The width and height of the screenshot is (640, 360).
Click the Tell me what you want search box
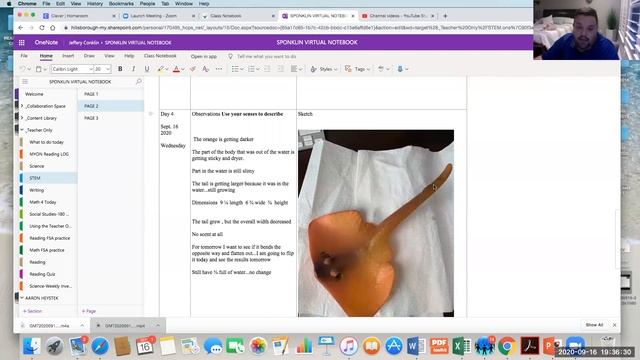coord(266,56)
